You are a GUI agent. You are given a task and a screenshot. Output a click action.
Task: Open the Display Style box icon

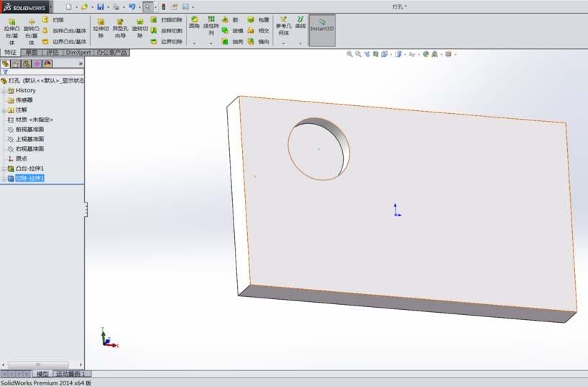click(398, 54)
